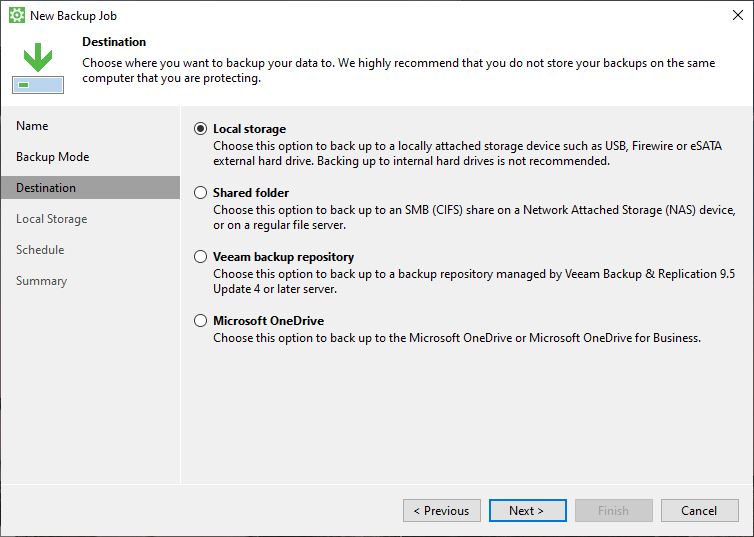The image size is (754, 537).
Task: Click the Veeam gear icon in title bar
Action: coord(17,15)
